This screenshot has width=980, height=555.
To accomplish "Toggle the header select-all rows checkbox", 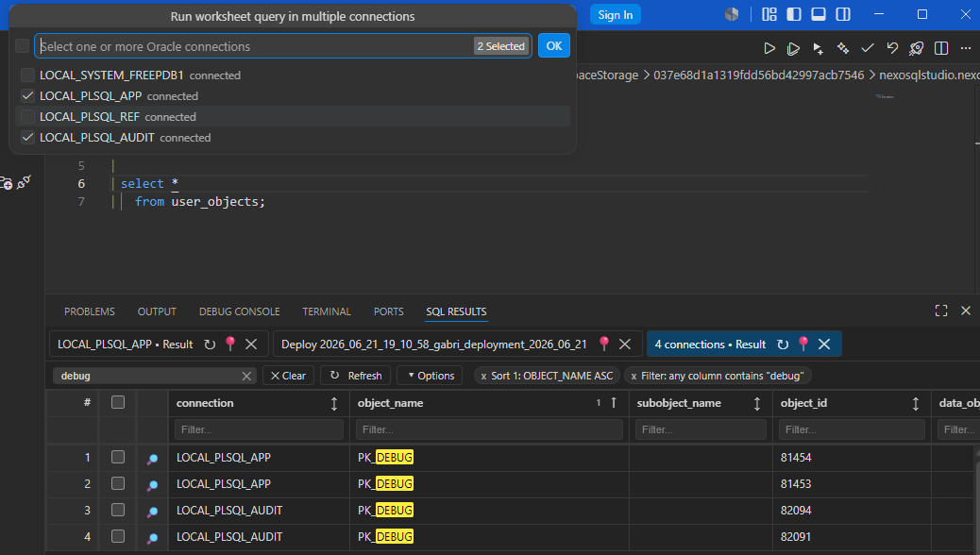I will (x=117, y=402).
